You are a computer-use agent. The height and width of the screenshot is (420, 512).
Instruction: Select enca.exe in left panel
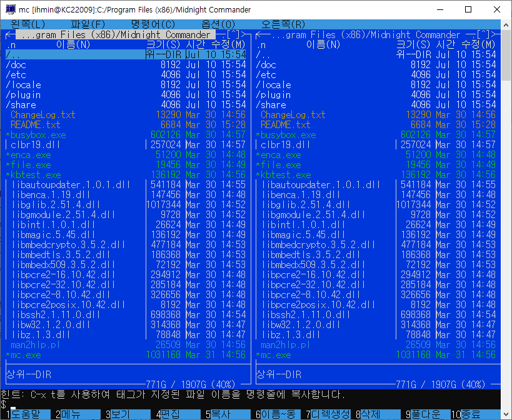(126, 154)
